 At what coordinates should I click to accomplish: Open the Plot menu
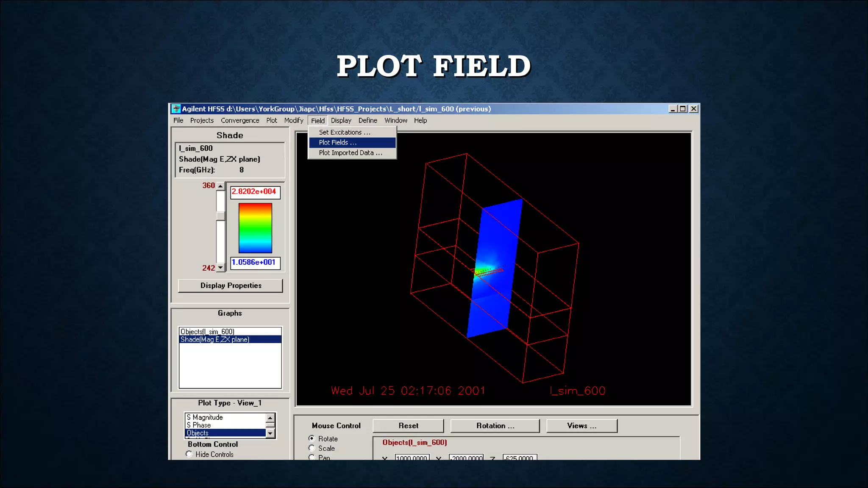tap(272, 120)
